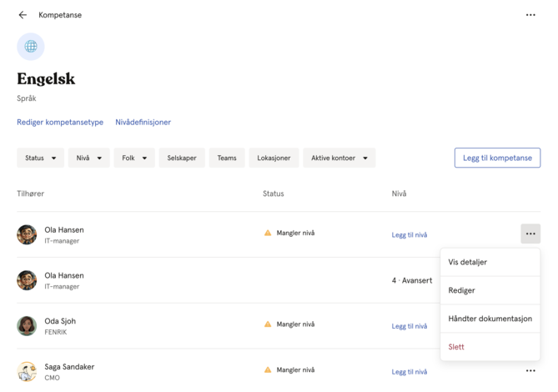Viewport: 558px width, 392px height.
Task: Click Saga Sandaker's profile avatar
Action: coord(27,371)
